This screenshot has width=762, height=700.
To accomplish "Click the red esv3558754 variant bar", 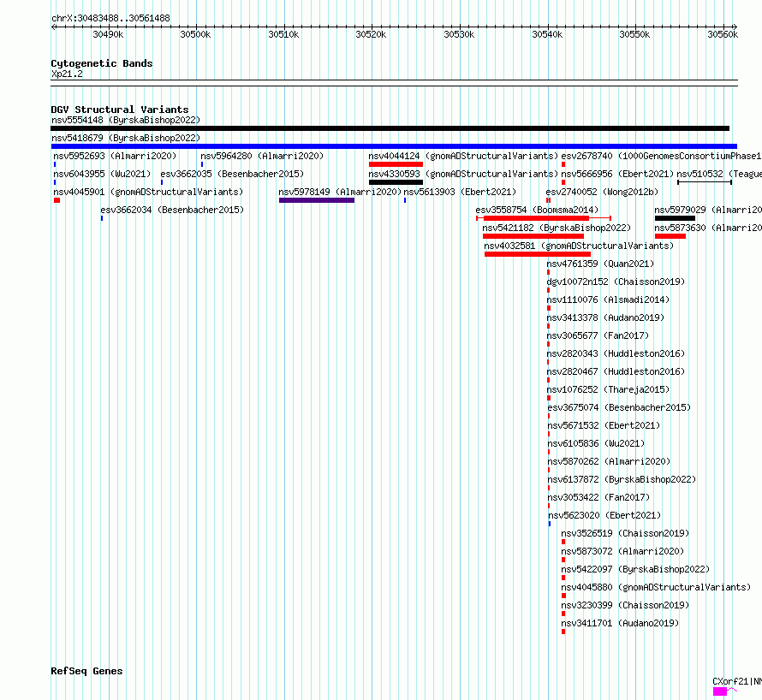I will [544, 218].
